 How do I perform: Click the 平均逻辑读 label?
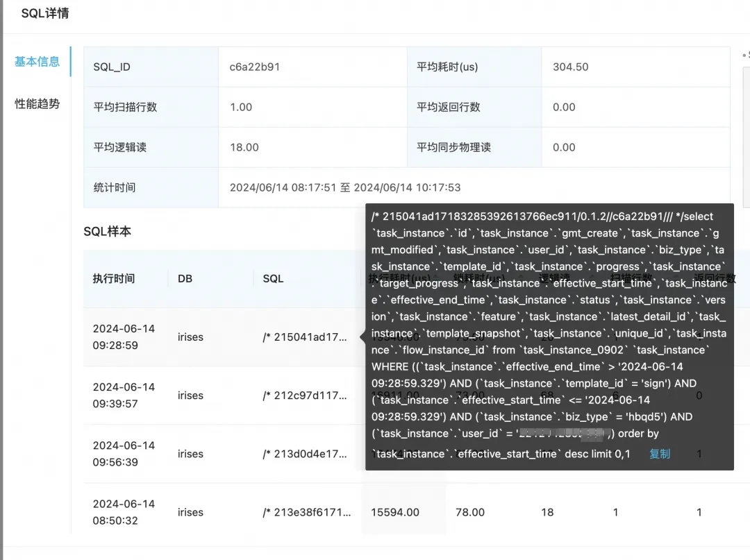tap(120, 147)
